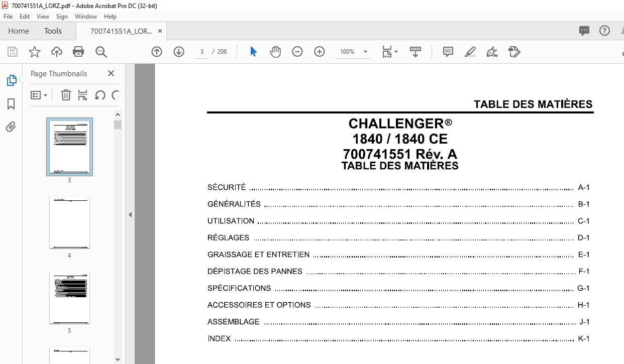
Task: Click the ASSEMBLAGE contents entry
Action: (398, 322)
